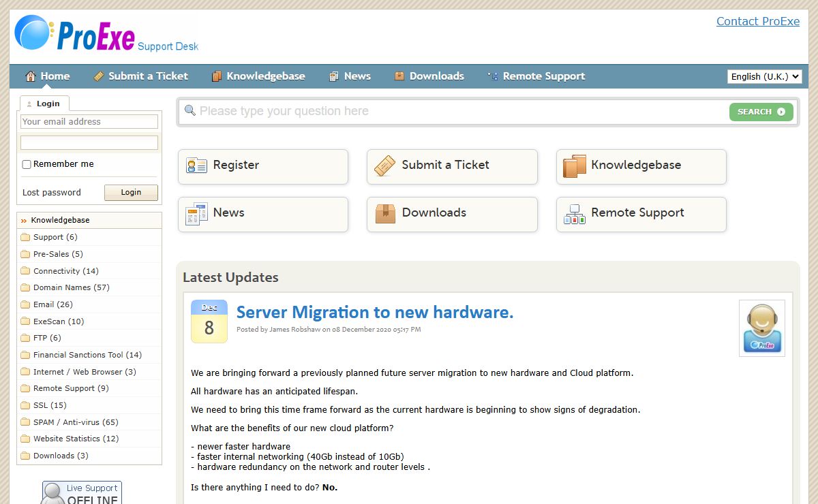Click the Home house icon in navbar

[x=31, y=76]
